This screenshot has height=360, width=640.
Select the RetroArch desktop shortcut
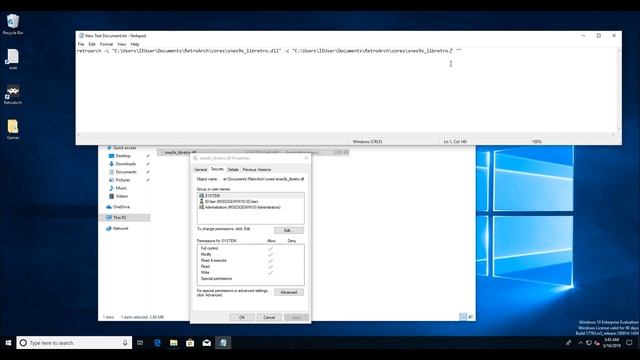pyautogui.click(x=13, y=95)
